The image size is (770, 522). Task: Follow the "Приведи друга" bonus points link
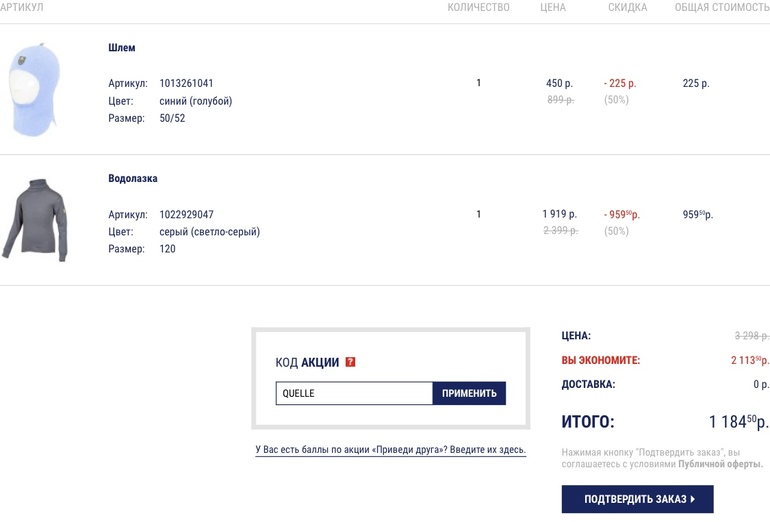pyautogui.click(x=391, y=450)
